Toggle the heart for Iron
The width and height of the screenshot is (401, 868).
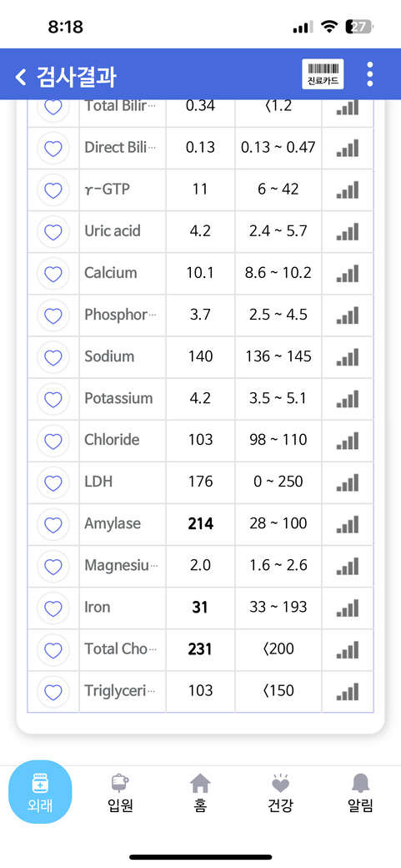tap(53, 608)
